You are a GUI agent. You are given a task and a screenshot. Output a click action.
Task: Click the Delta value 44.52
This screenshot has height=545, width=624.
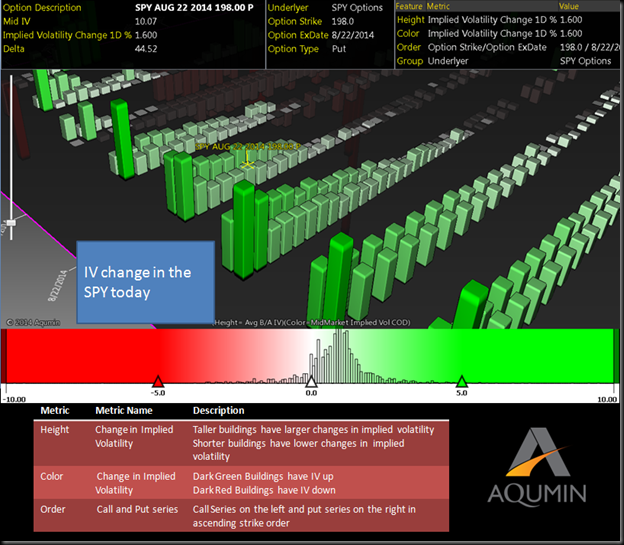click(146, 49)
